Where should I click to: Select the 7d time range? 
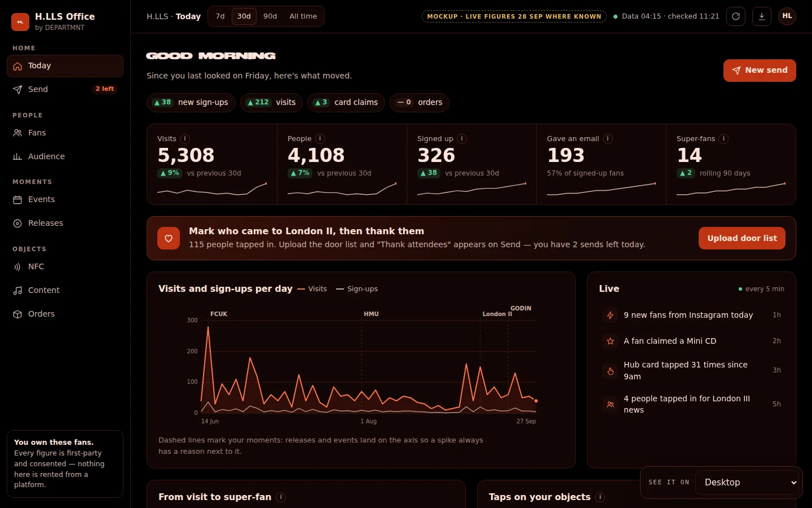point(220,16)
